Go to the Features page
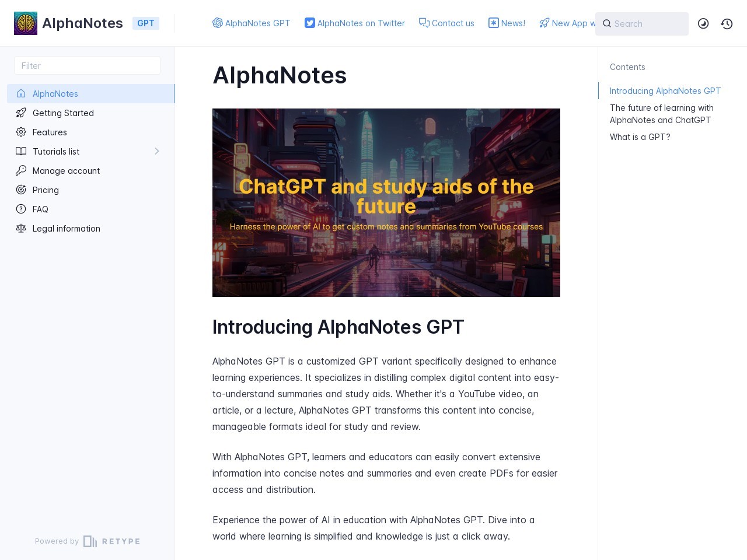The image size is (747, 560). click(90, 132)
